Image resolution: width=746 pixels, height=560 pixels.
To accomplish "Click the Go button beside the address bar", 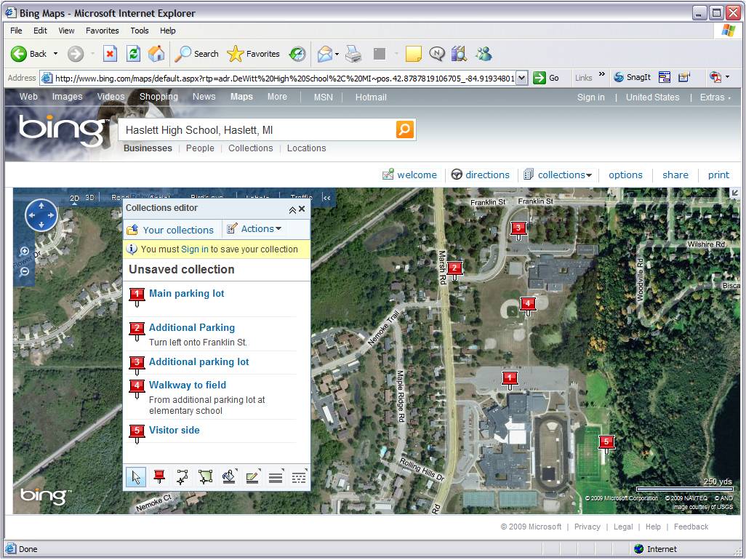I will [x=546, y=78].
